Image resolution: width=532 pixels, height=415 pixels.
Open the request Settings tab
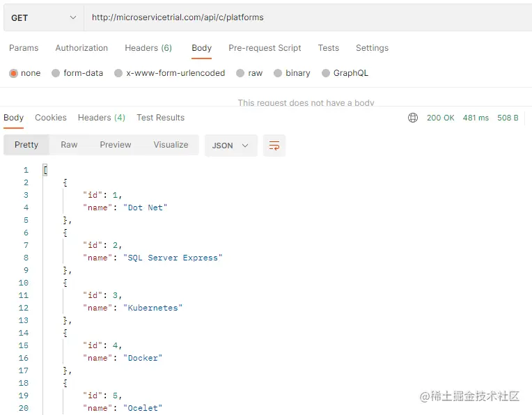(373, 48)
